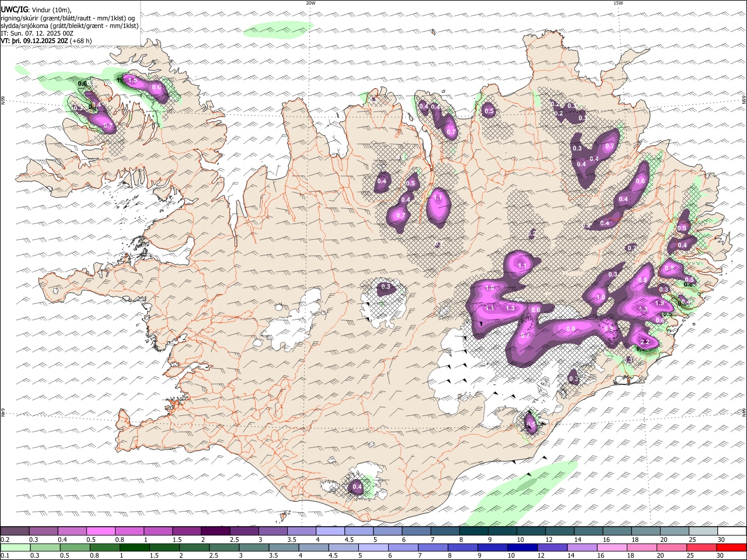The height and width of the screenshot is (560, 747).
Task: Click the '0.1' label on the lower scale
Action: [5, 556]
